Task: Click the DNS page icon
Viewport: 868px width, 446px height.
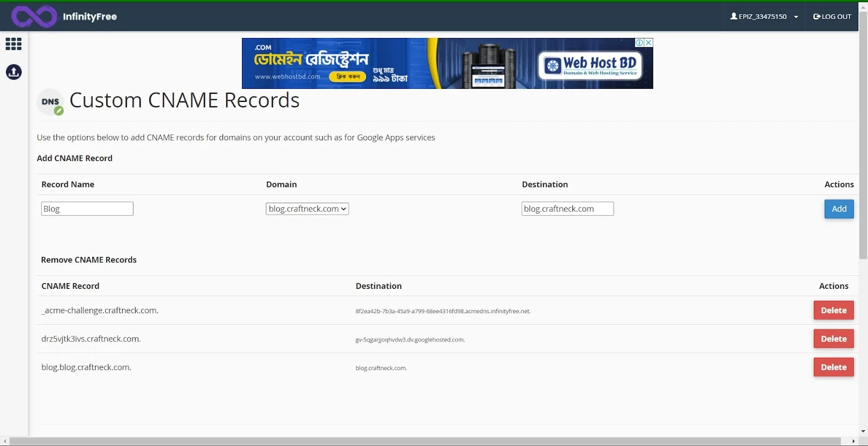Action: 50,102
